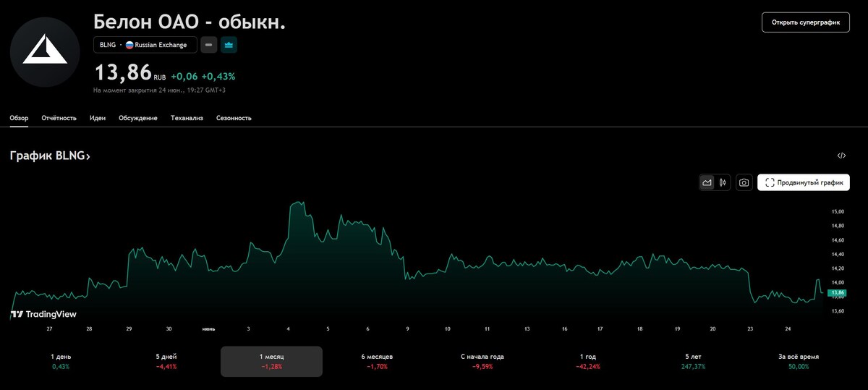Open the BLNG Russian Exchange selector

(145, 45)
